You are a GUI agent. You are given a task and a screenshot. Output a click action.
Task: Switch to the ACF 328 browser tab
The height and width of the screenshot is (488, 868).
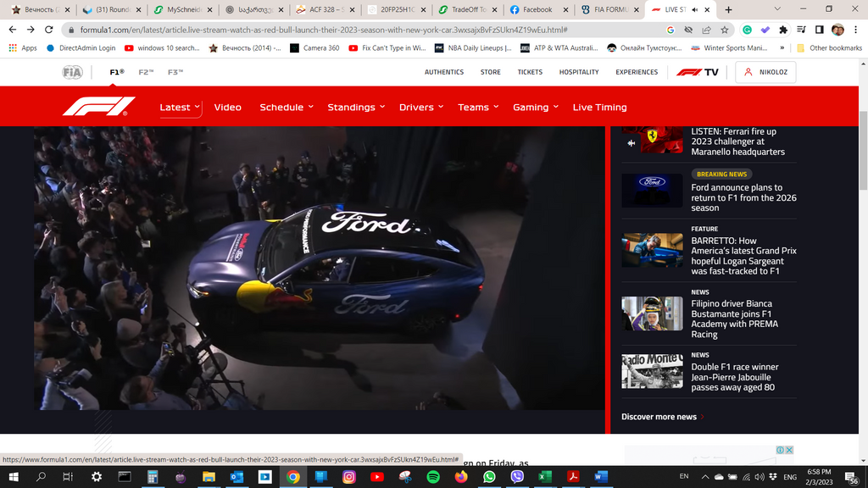(x=326, y=9)
